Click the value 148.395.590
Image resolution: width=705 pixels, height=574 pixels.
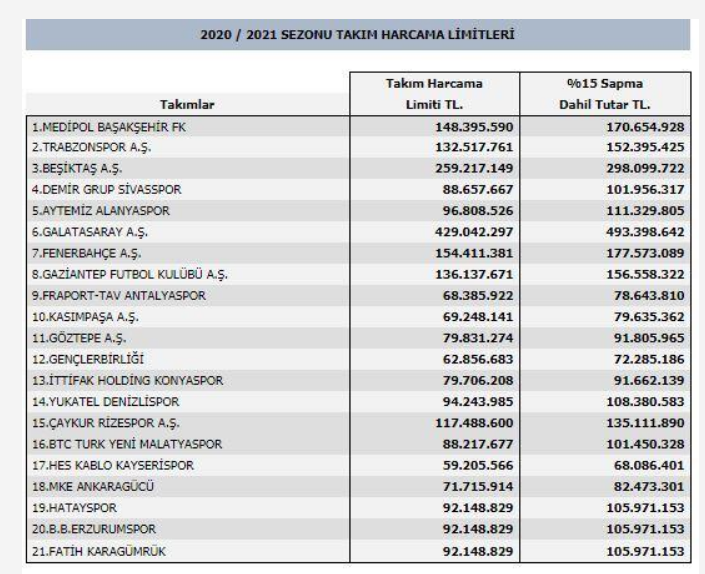point(474,127)
